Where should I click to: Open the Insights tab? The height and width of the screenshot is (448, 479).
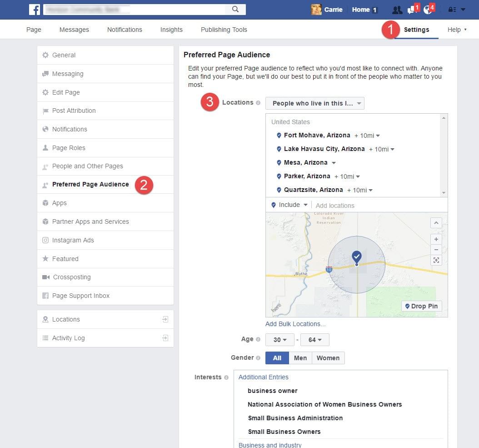pos(171,30)
